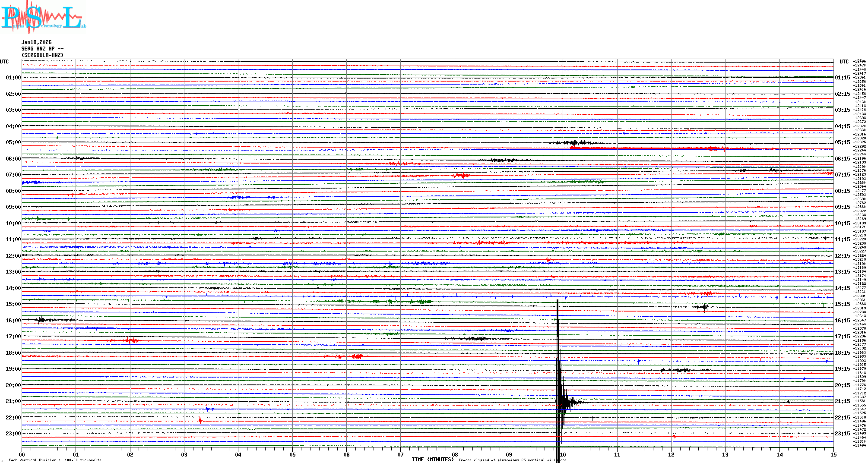Click the Jan18,2026 date label

(x=36, y=42)
